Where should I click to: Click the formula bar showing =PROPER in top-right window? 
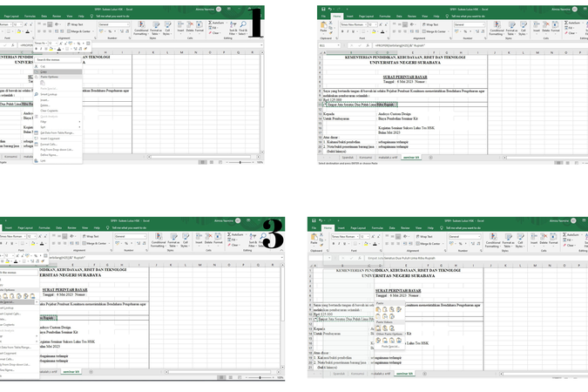point(480,45)
